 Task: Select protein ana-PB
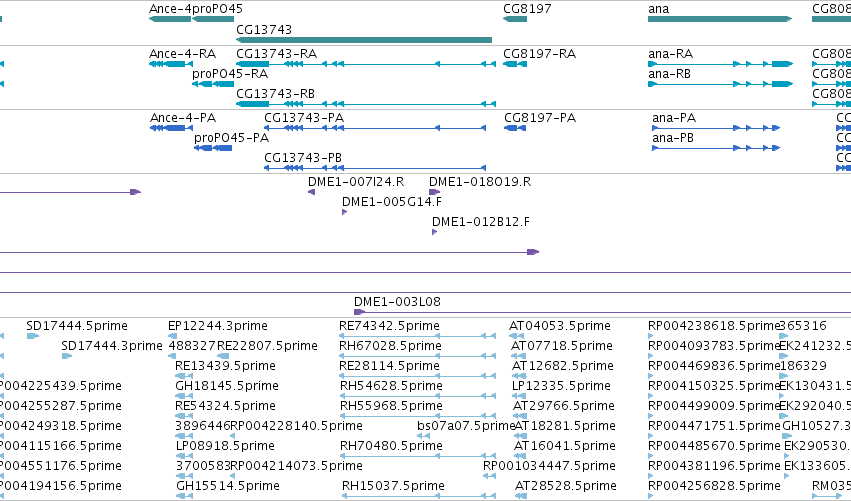point(716,148)
